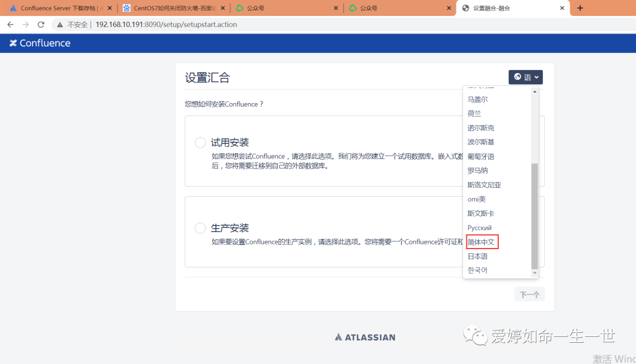Click the 试用安装 option title
This screenshot has height=364, width=636.
pos(230,143)
